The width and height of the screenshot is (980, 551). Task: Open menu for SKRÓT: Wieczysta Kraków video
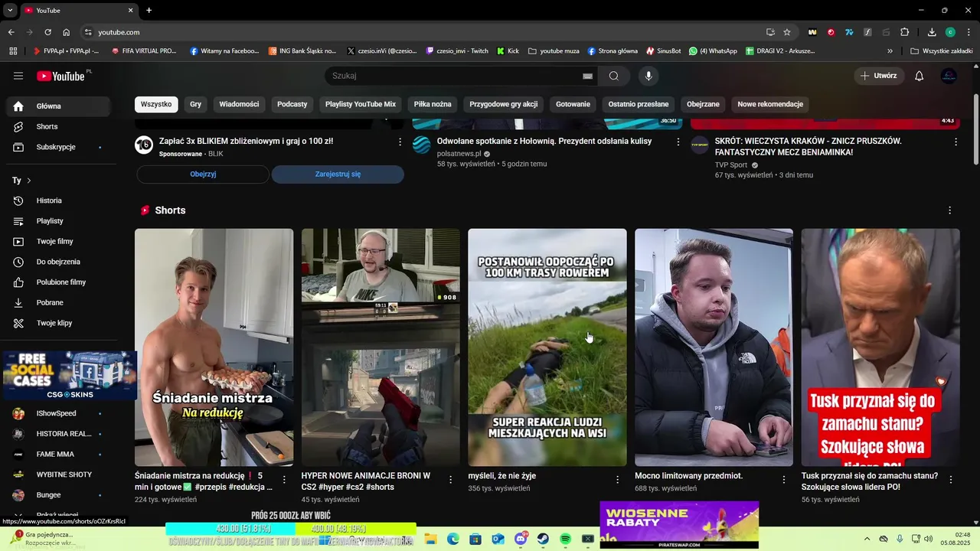(955, 142)
